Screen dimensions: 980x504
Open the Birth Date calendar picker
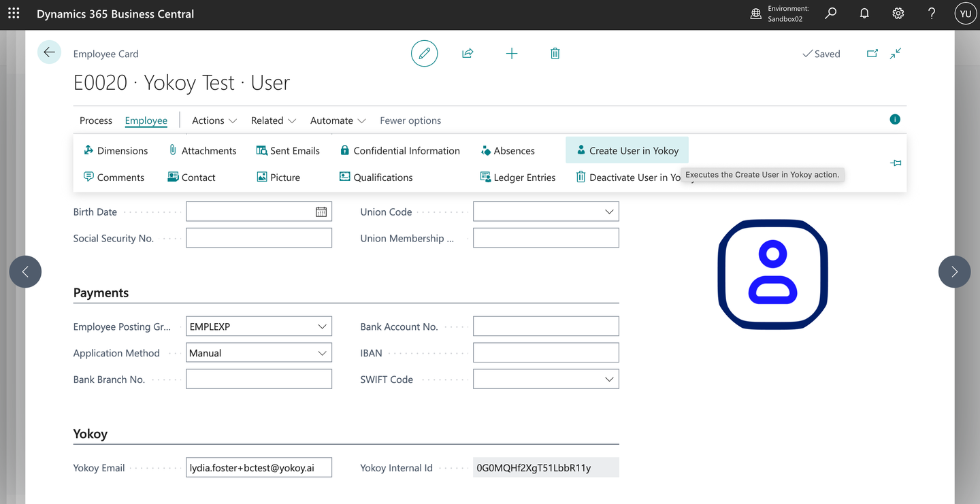321,212
